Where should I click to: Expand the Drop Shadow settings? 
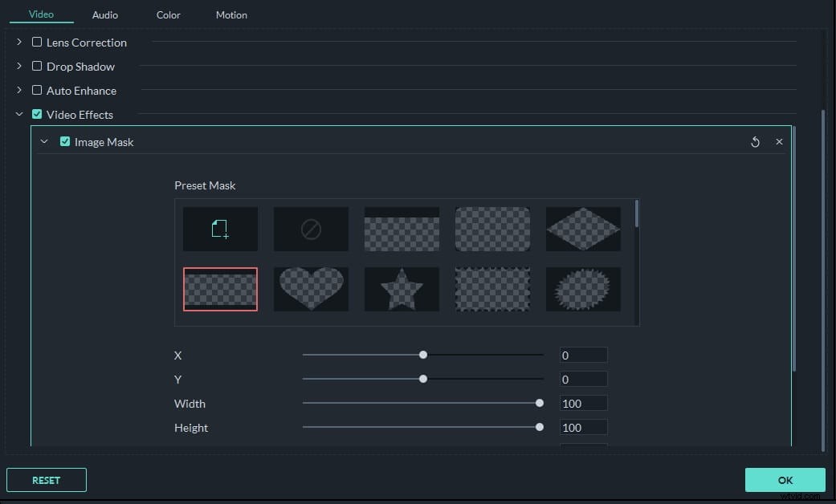coord(18,66)
